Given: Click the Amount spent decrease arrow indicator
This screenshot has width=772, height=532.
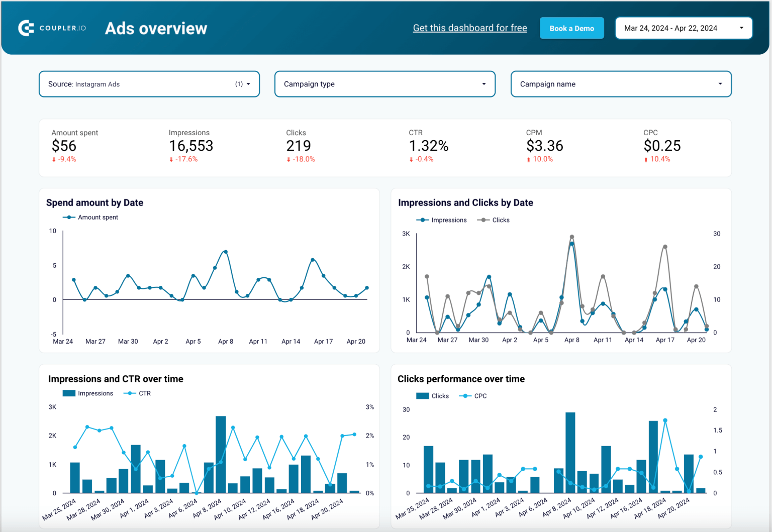Looking at the screenshot, I should (x=54, y=159).
